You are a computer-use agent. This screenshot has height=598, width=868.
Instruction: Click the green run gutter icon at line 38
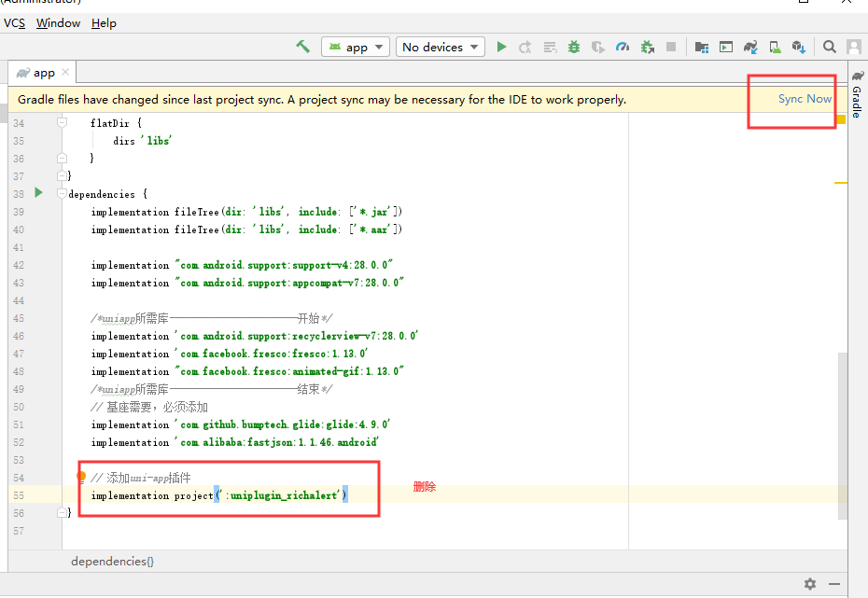point(38,192)
